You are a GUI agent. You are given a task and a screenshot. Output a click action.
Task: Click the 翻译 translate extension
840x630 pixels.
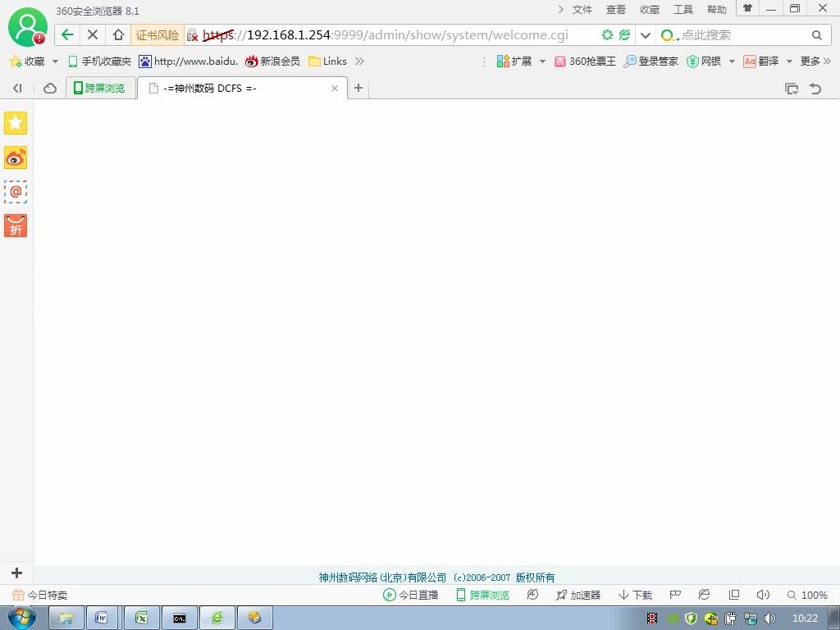760,61
